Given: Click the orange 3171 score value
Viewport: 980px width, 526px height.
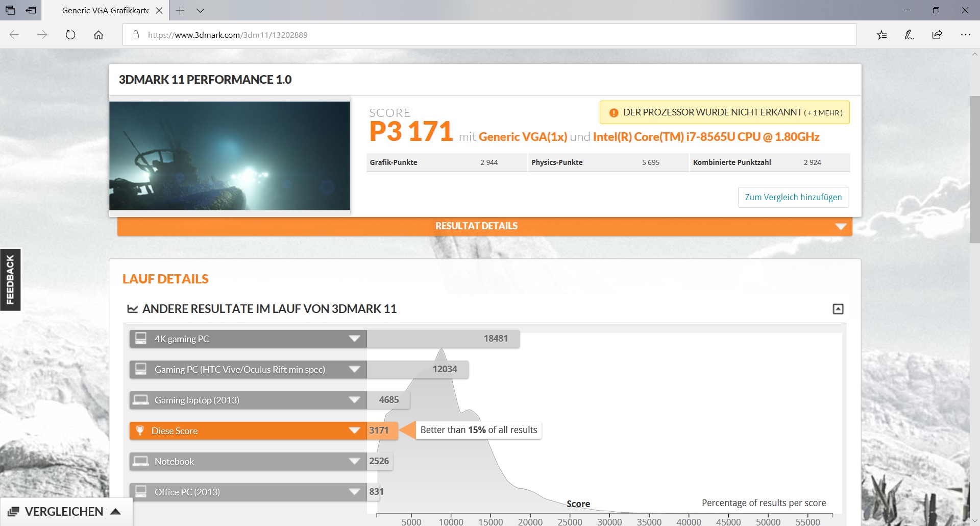Looking at the screenshot, I should coord(379,431).
